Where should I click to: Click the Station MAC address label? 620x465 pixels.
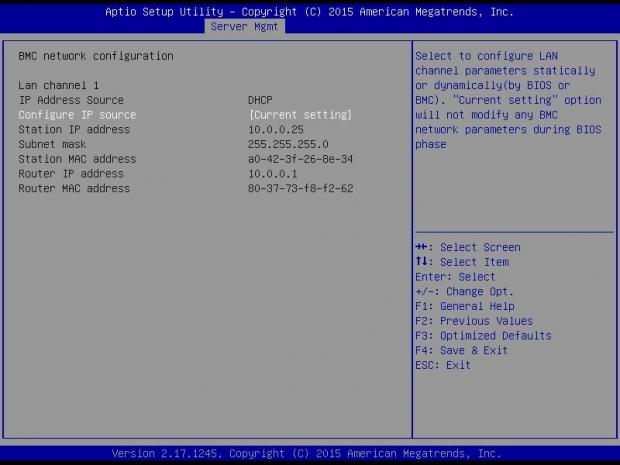77,159
